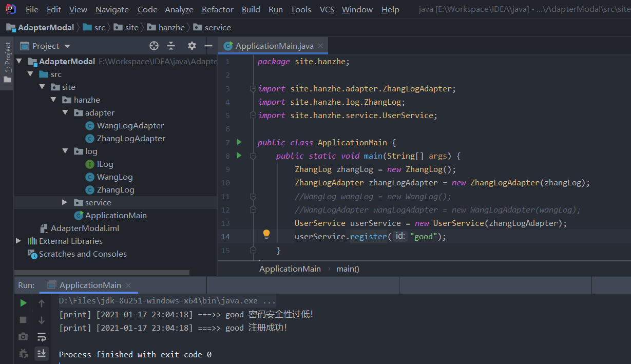Click the bug-shaped icon in Run sidebar
Viewport: 631px width, 364px height.
click(23, 353)
